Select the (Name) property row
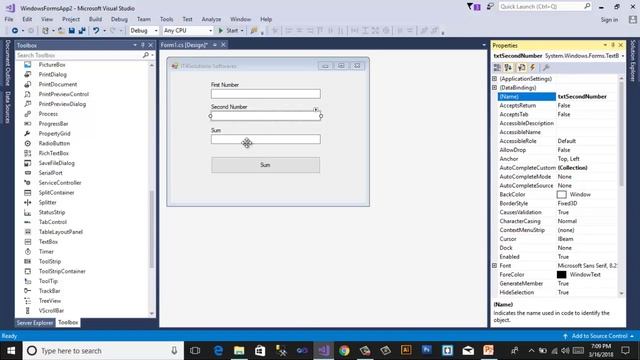640x360 pixels. pyautogui.click(x=557, y=97)
